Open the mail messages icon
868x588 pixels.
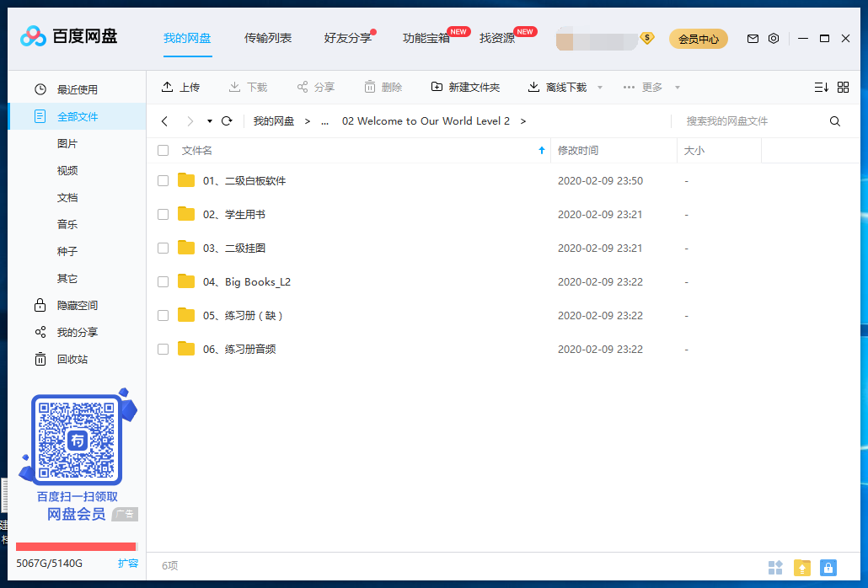(x=753, y=38)
